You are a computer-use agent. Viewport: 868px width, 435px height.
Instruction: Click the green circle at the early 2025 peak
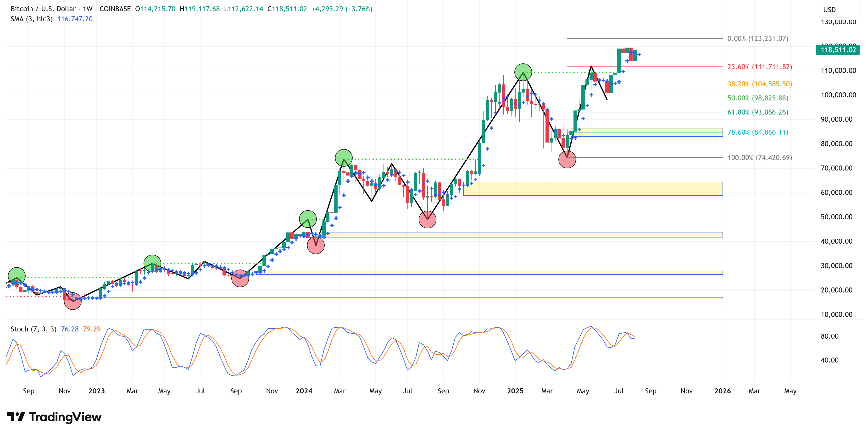point(523,72)
